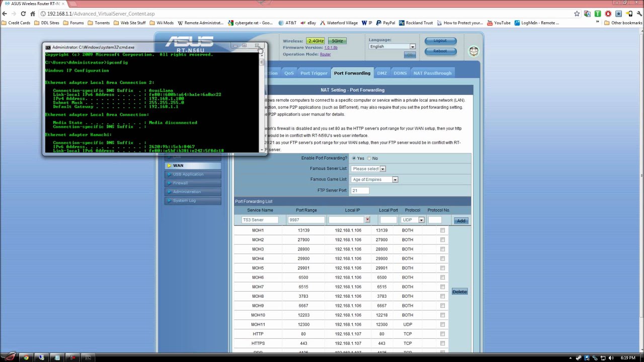The height and width of the screenshot is (362, 644).
Task: Click the Reboot button
Action: click(x=440, y=51)
